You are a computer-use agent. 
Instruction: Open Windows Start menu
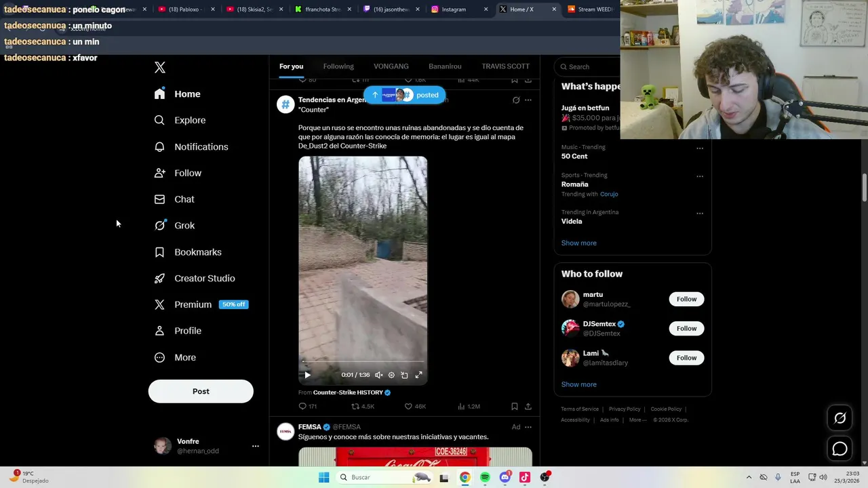tap(324, 477)
